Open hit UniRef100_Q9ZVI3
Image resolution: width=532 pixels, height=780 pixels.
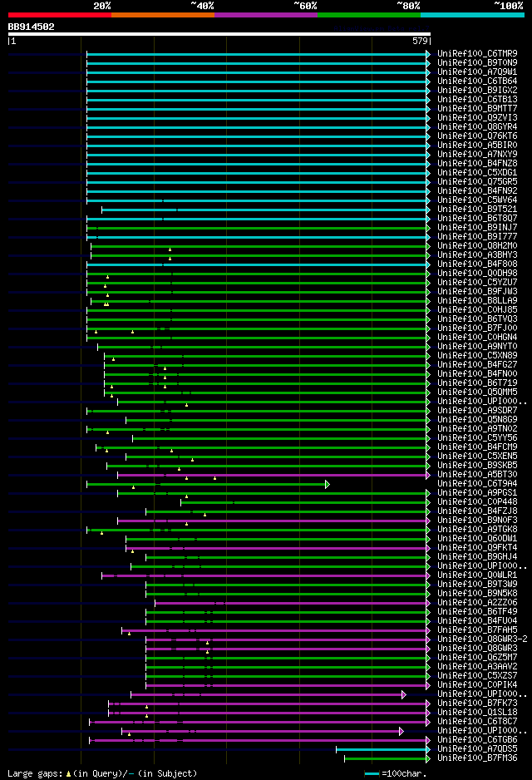(477, 117)
